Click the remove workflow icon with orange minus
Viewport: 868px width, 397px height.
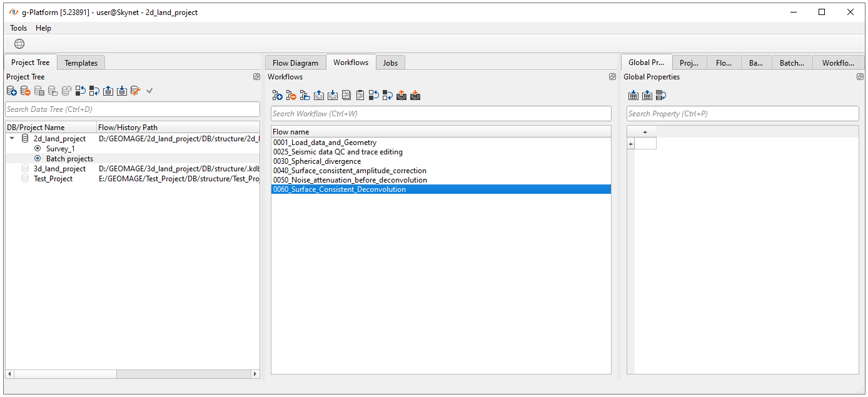pos(291,96)
